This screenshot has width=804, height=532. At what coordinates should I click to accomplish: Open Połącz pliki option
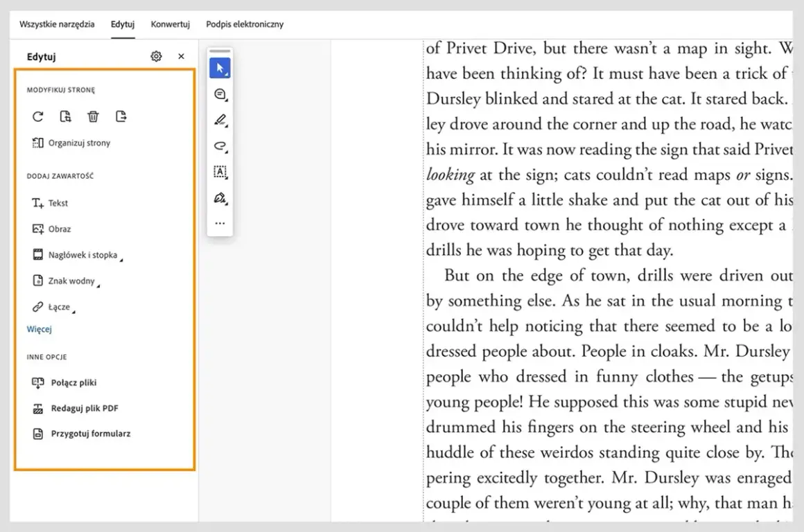click(64, 382)
